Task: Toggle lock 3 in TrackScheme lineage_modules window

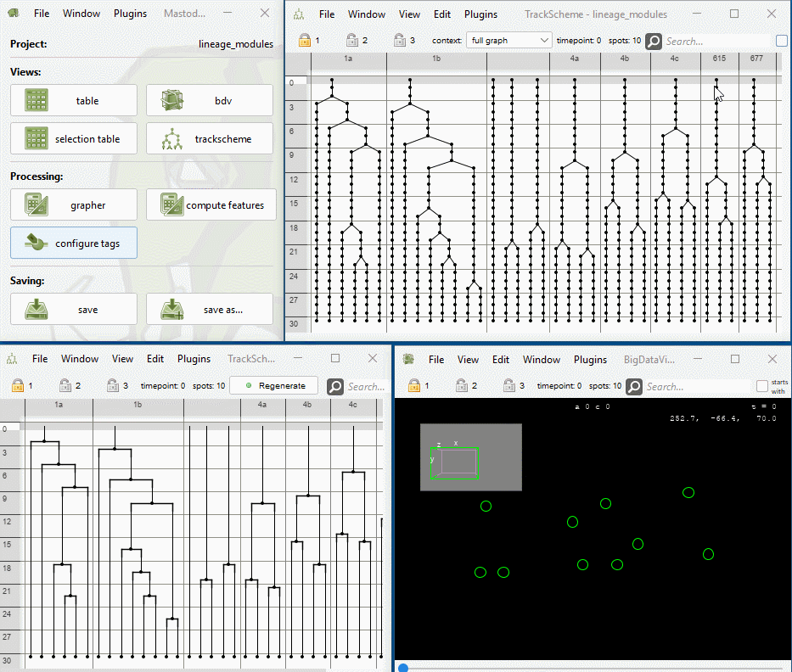Action: [x=400, y=40]
